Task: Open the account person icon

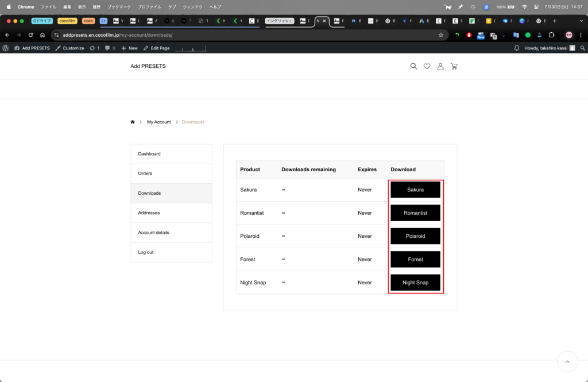Action: pos(440,66)
